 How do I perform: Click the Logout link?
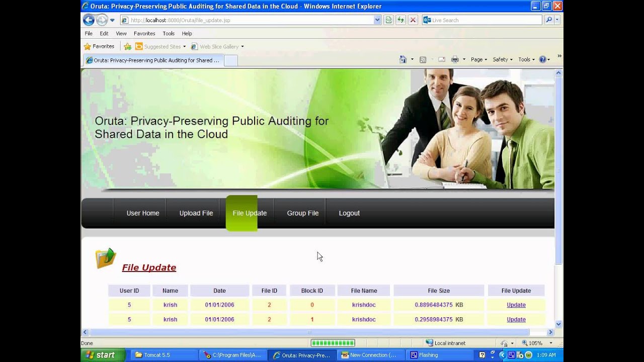[349, 213]
